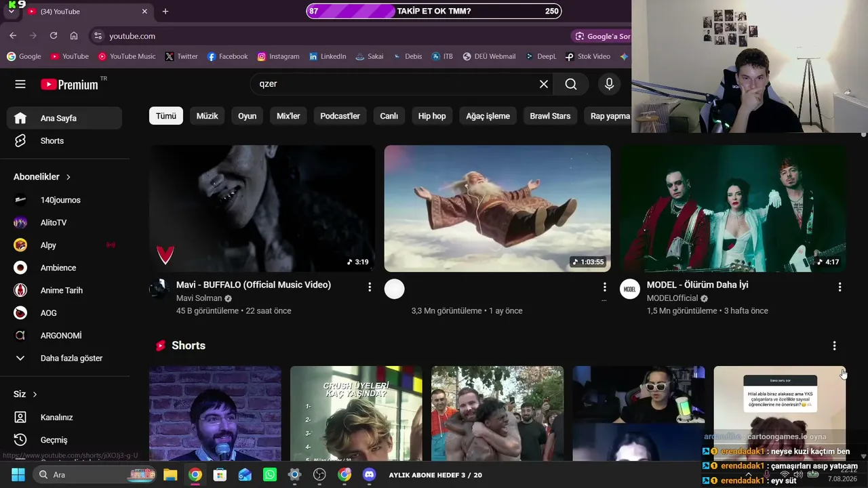Select the Müzik filter chip

[208, 116]
